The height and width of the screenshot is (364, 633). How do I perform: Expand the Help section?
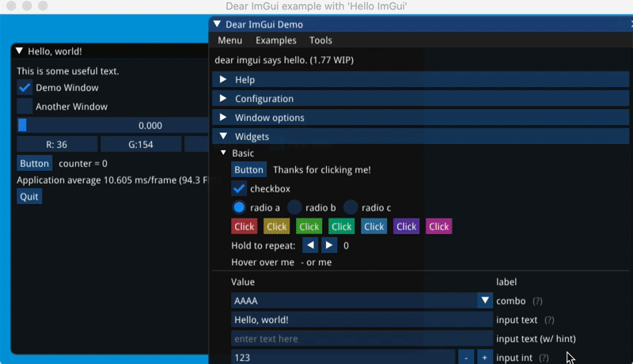421,79
